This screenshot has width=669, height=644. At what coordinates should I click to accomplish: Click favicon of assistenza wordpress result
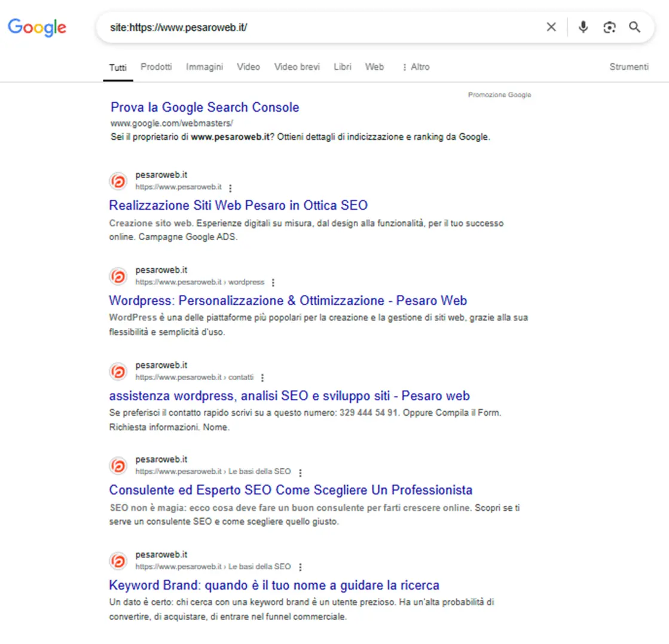point(118,371)
